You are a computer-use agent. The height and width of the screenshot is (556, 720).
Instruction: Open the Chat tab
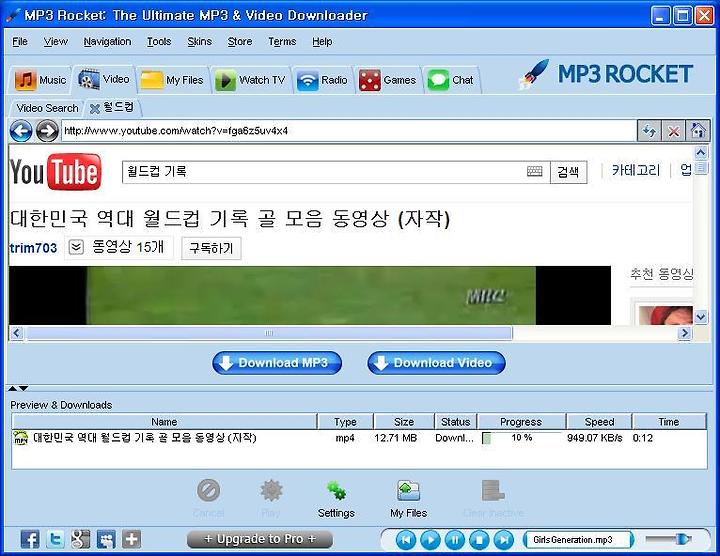pyautogui.click(x=450, y=80)
